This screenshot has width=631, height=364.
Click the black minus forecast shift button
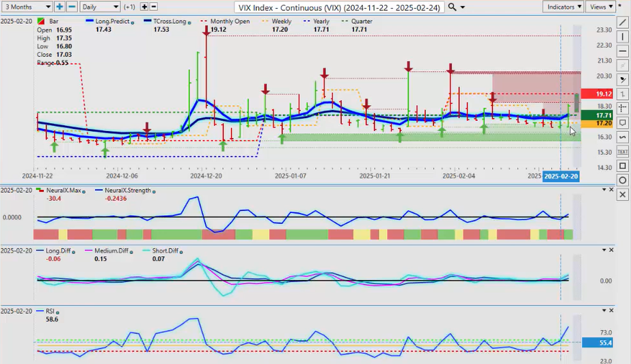click(x=153, y=7)
